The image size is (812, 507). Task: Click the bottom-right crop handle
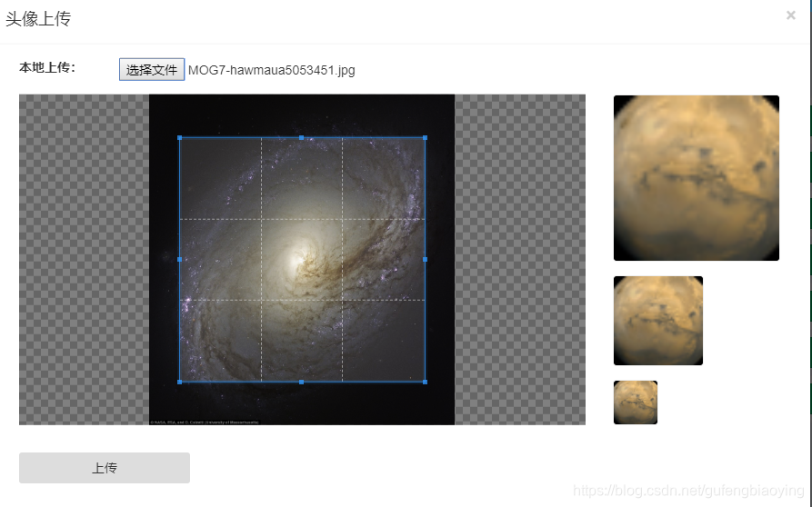(x=426, y=382)
